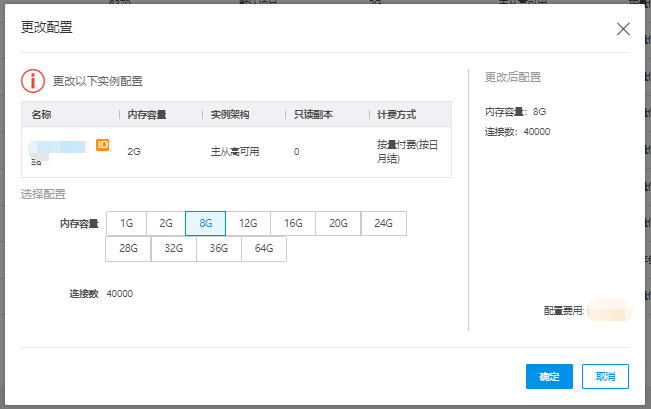
Task: Confirm changes with 确定 button
Action: coord(549,376)
